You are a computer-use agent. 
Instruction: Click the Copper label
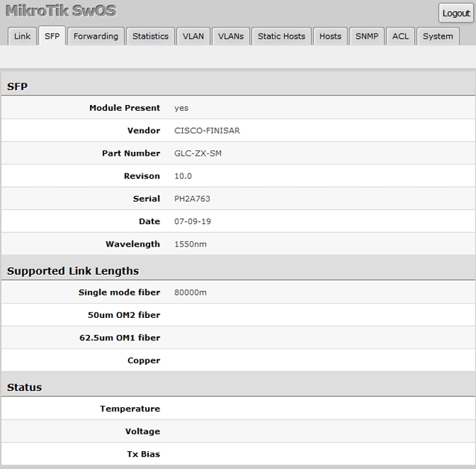[144, 360]
